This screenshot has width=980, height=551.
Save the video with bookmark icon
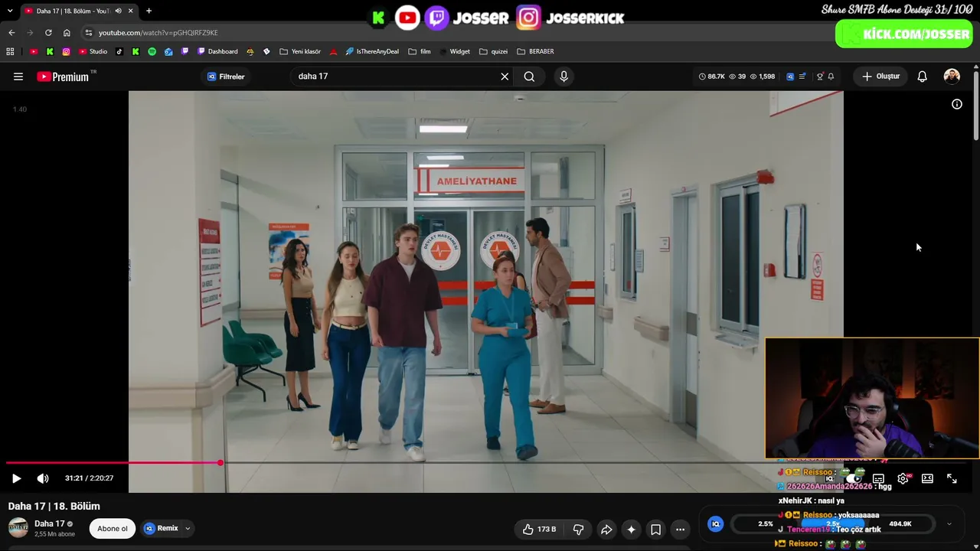tap(655, 529)
